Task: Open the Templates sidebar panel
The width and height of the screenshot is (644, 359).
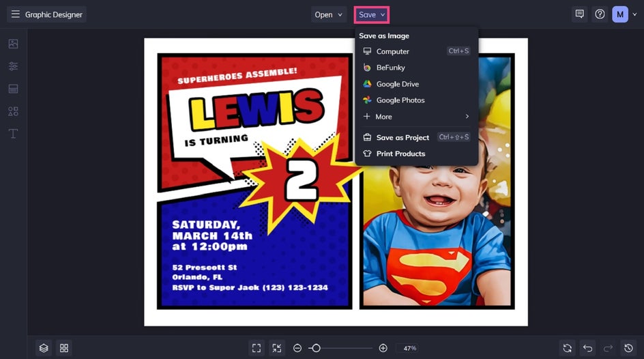Action: click(13, 89)
